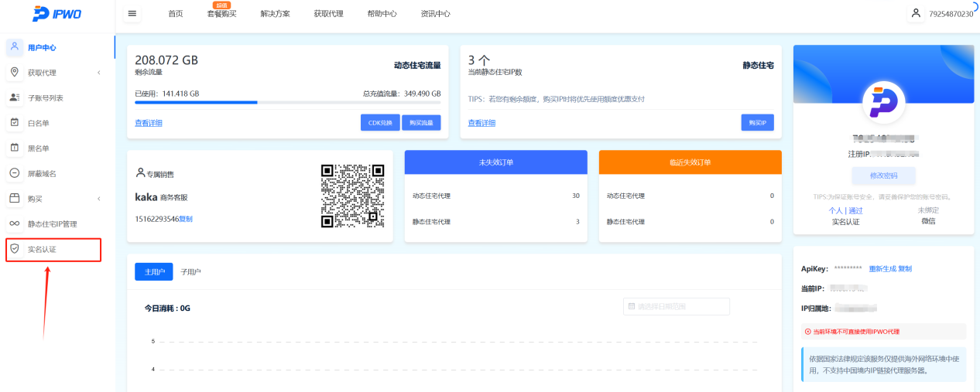Open the 套餐购买 top menu

pyautogui.click(x=221, y=14)
